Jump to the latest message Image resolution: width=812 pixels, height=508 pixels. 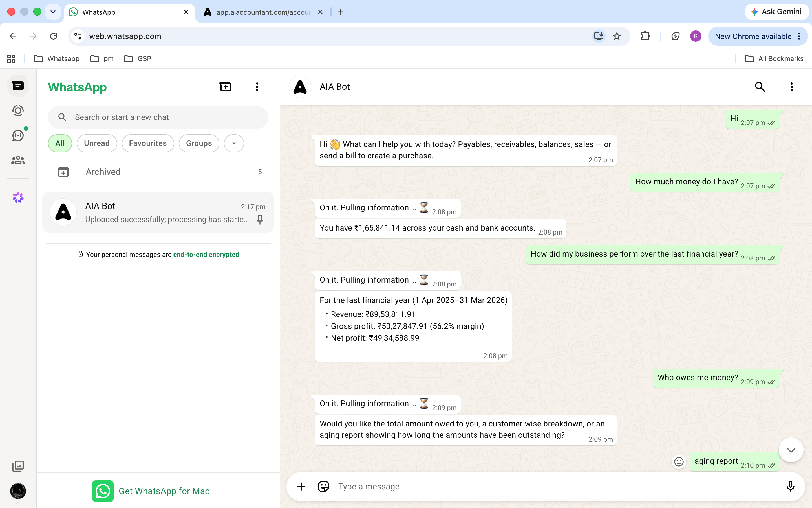(791, 450)
